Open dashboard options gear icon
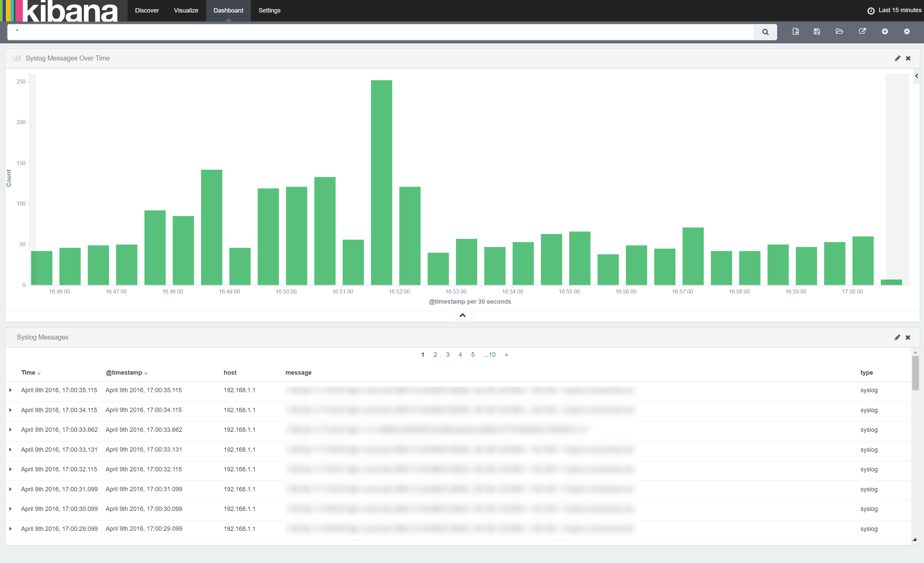924x563 pixels. pos(907,31)
